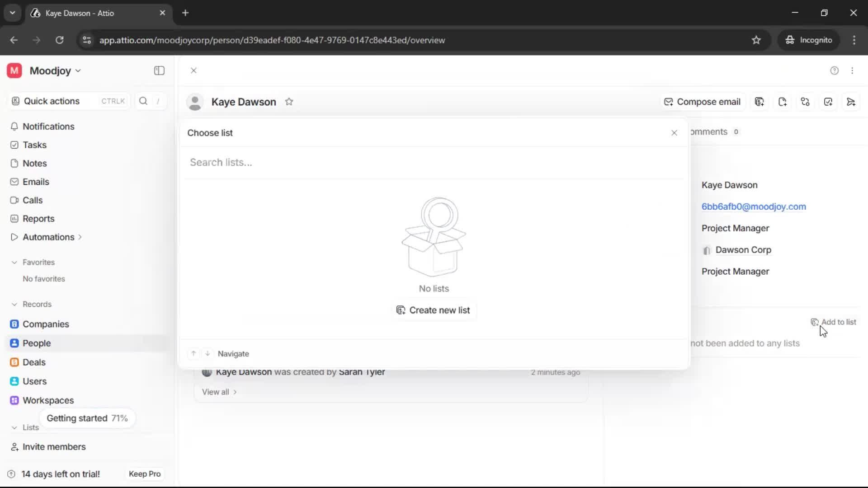
Task: Open the Users section
Action: (34, 381)
